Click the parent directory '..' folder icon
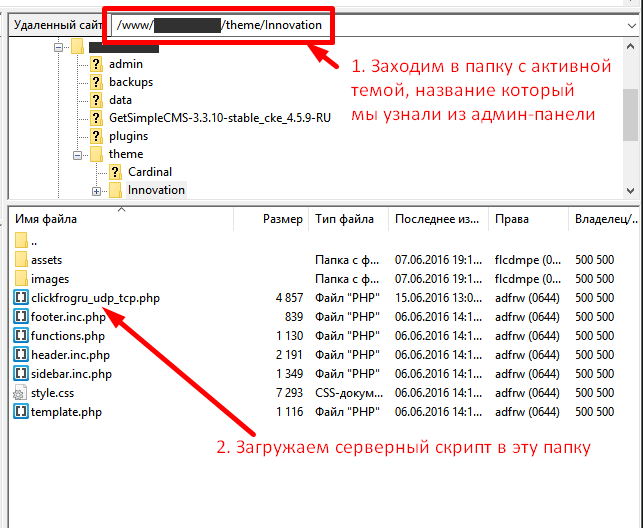The height and width of the screenshot is (528, 643). (x=21, y=241)
